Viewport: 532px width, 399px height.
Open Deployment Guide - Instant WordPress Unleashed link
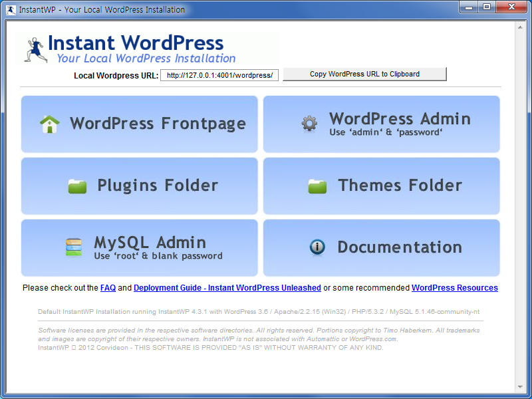coord(227,288)
